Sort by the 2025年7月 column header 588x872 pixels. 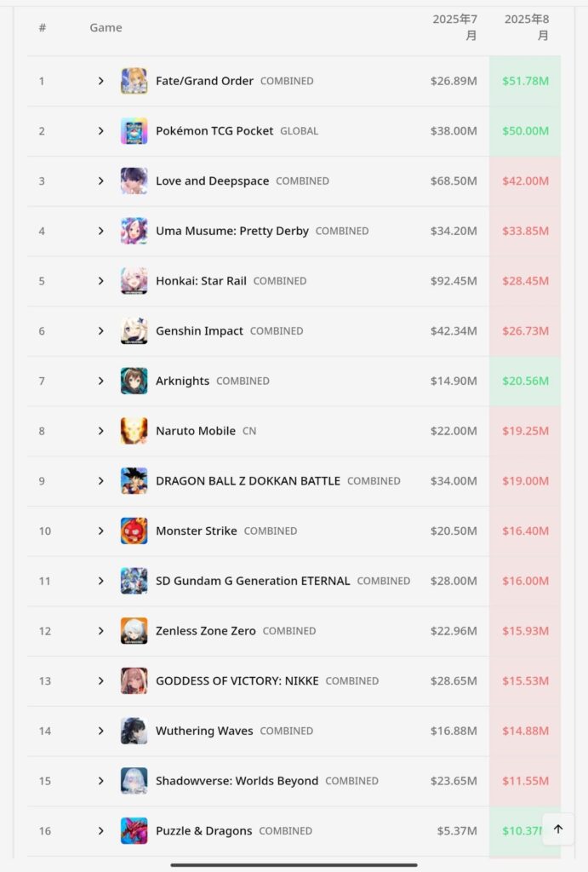pos(454,27)
